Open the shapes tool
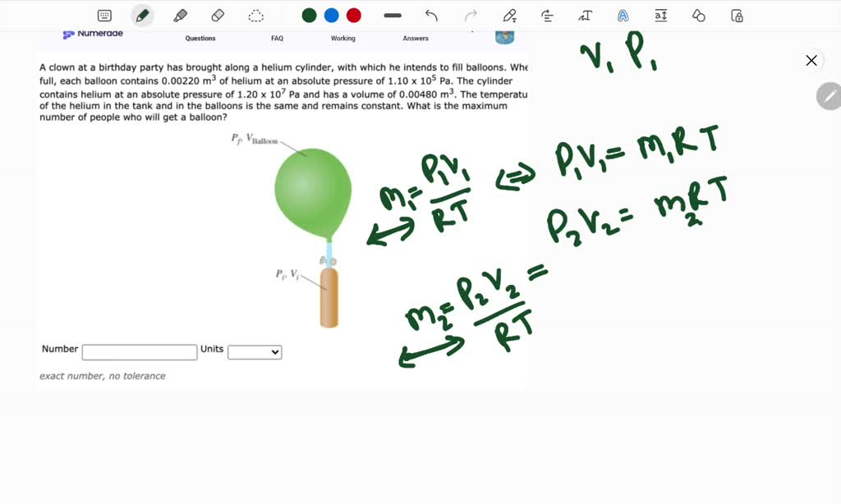 [x=699, y=15]
